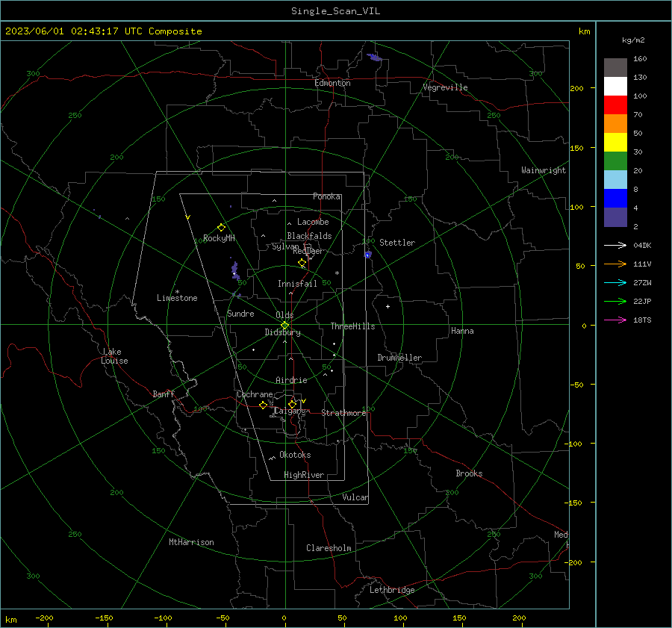Click the Edmonton city label
Screen dimensions: 672x628
(x=332, y=83)
